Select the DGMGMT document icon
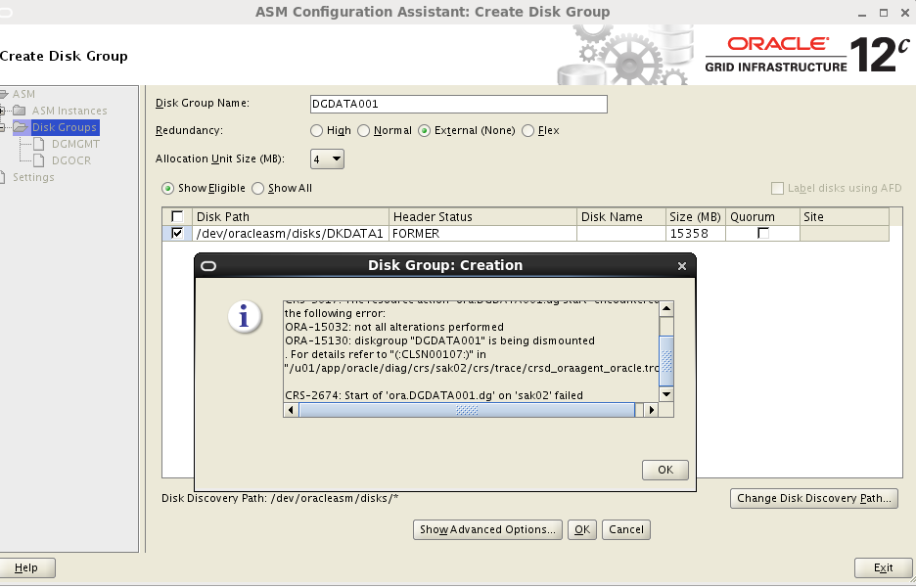This screenshot has width=916, height=588. tap(38, 144)
